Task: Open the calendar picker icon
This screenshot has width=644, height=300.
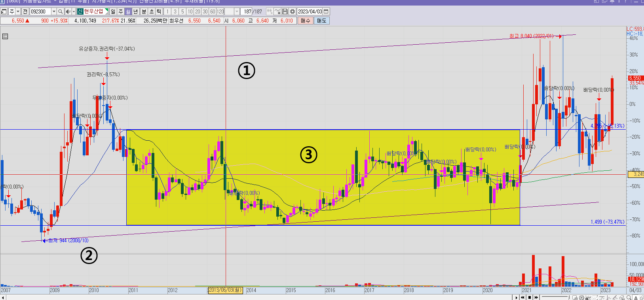Action: coord(326,11)
